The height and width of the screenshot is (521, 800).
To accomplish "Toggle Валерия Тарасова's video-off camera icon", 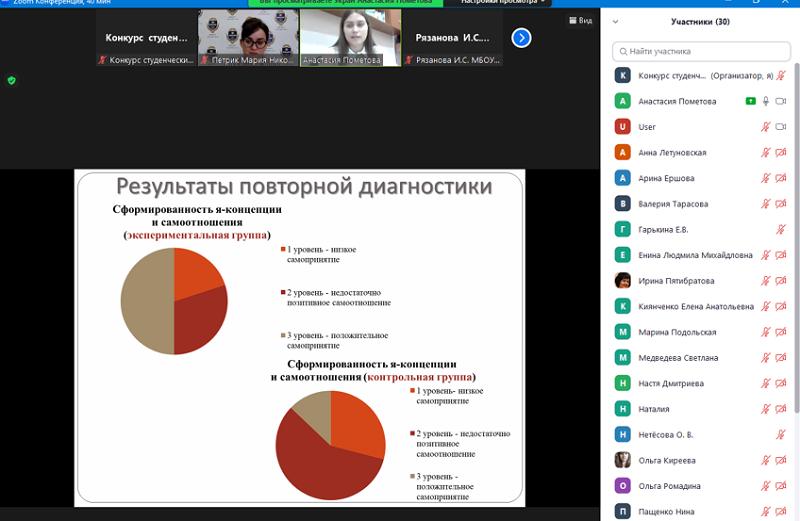I will (x=781, y=204).
